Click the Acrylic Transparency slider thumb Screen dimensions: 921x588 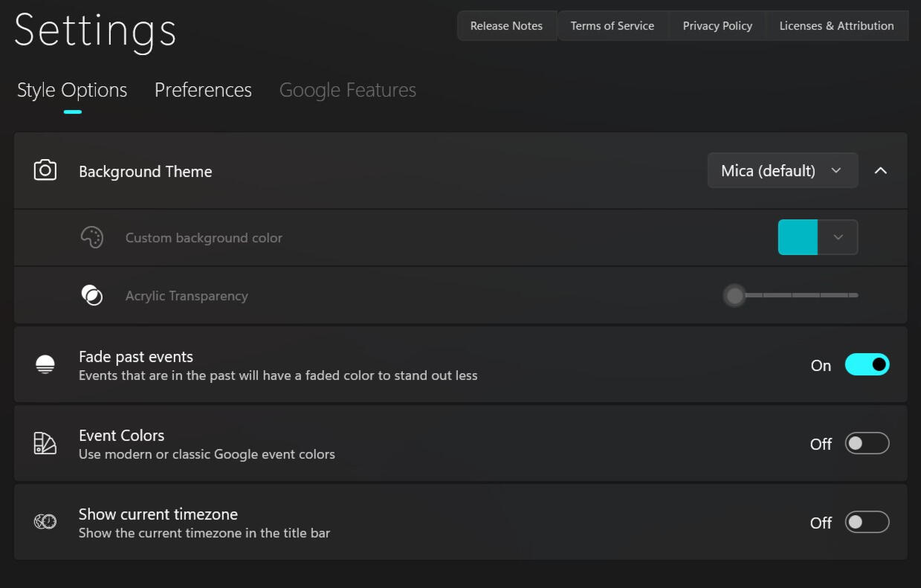click(734, 296)
